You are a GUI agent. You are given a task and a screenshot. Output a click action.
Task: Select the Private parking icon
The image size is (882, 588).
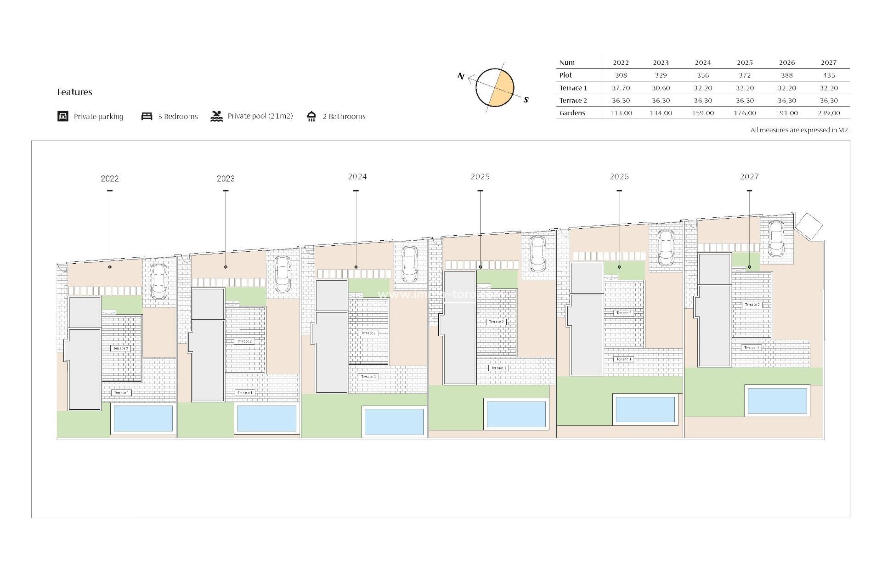(63, 116)
